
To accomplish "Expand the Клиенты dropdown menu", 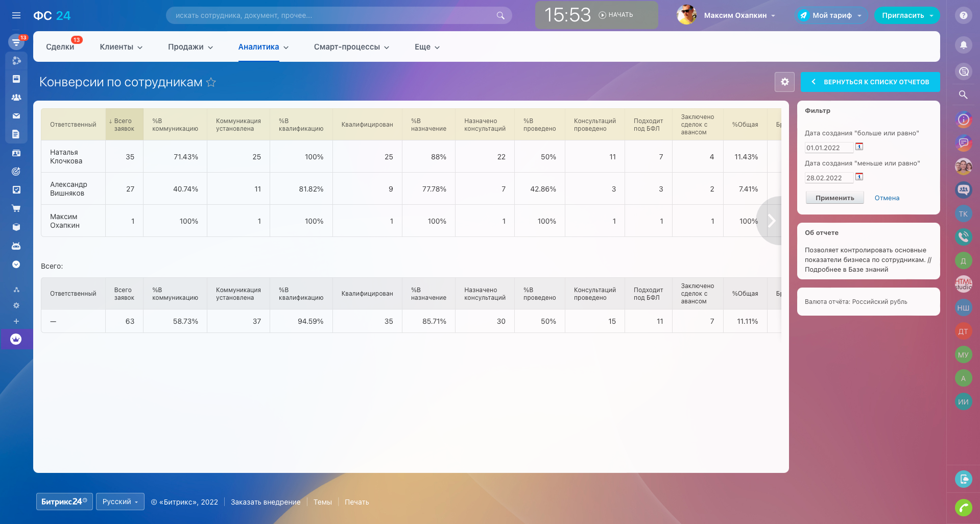I will 121,47.
